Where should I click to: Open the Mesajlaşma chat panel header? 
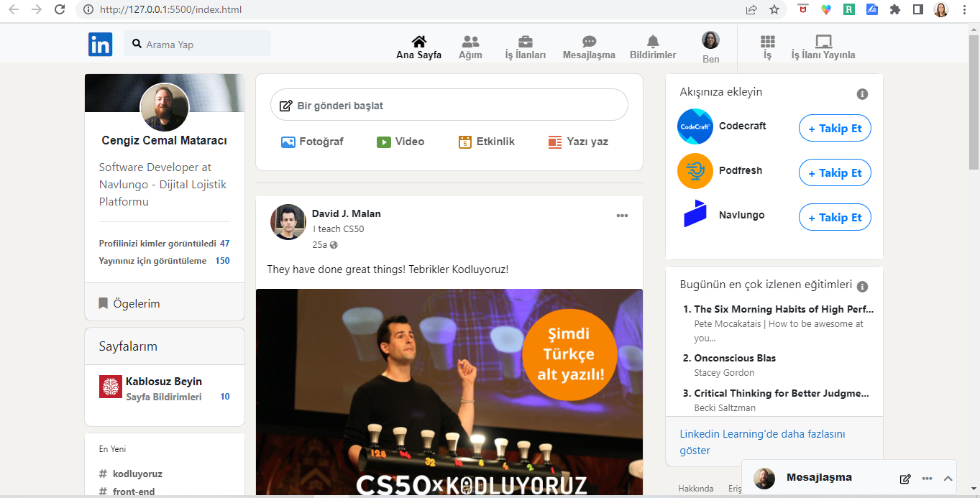coord(819,477)
